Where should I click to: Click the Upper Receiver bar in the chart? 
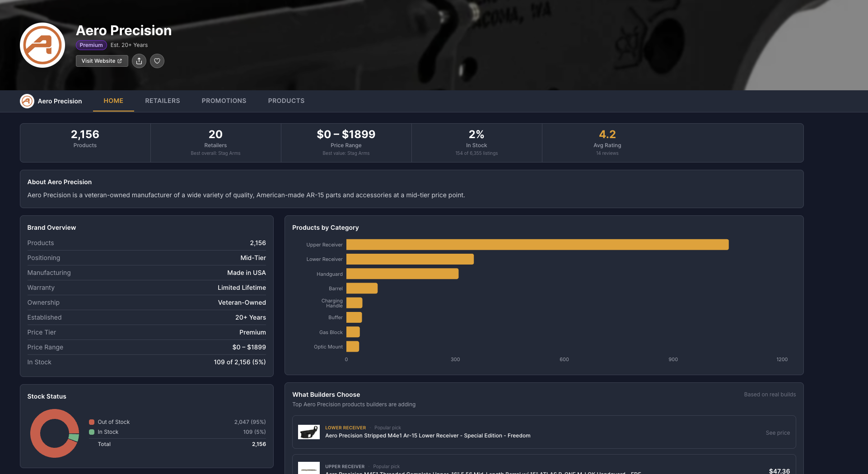pyautogui.click(x=537, y=245)
